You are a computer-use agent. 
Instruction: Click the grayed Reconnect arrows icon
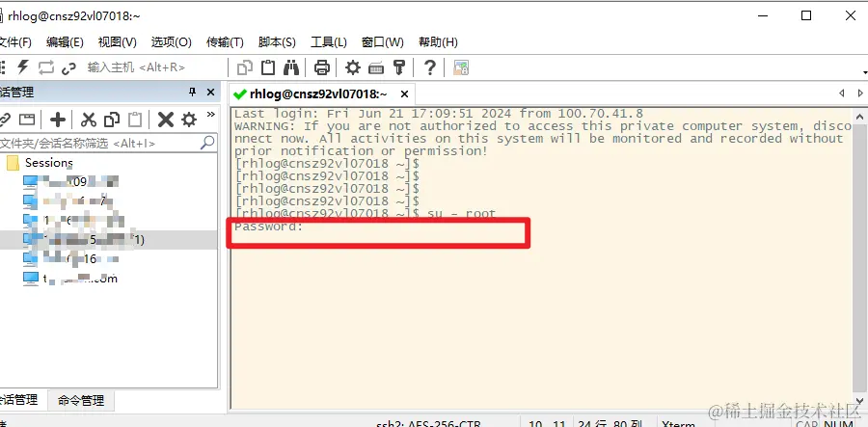coord(46,67)
